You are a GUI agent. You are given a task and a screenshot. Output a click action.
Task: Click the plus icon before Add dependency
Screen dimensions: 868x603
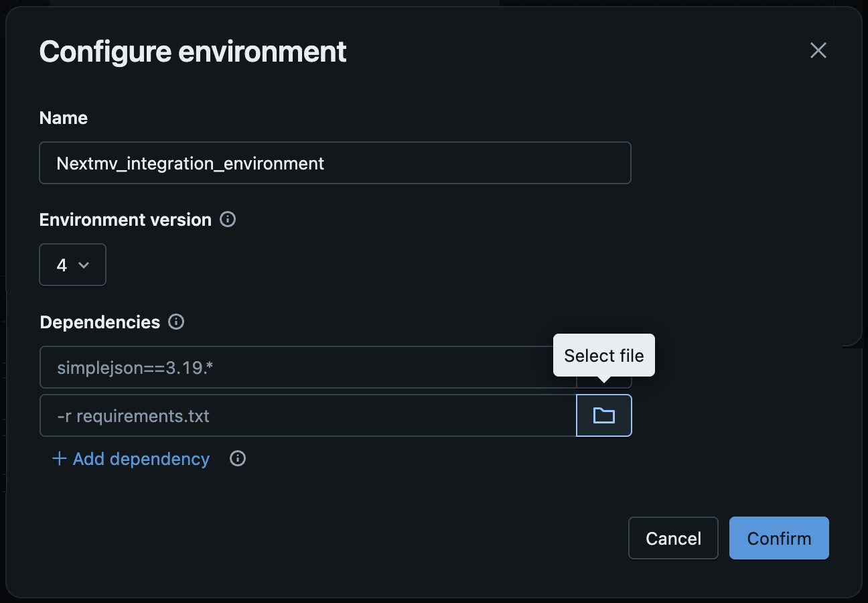pos(59,459)
